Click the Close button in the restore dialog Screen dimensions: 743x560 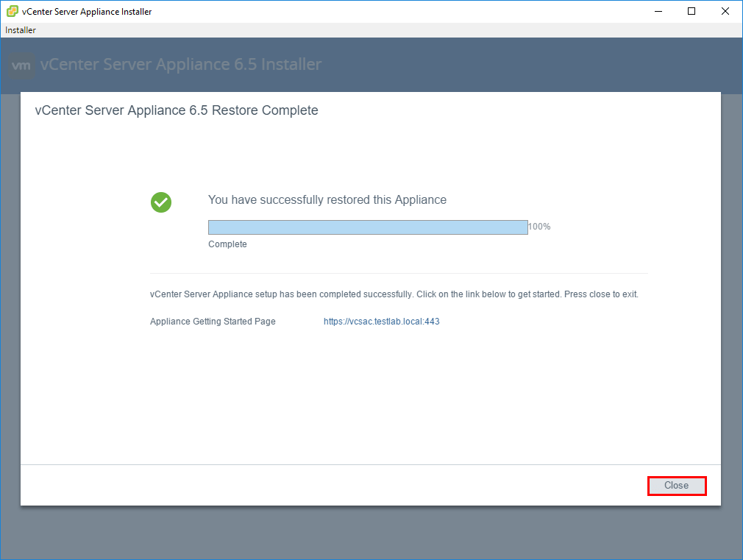[x=677, y=486]
